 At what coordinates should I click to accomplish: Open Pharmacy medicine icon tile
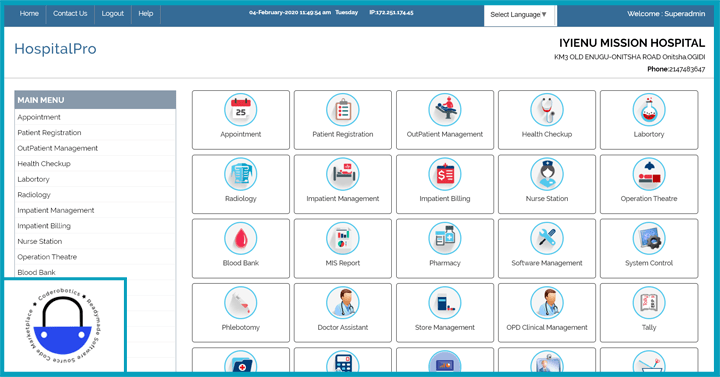444,248
